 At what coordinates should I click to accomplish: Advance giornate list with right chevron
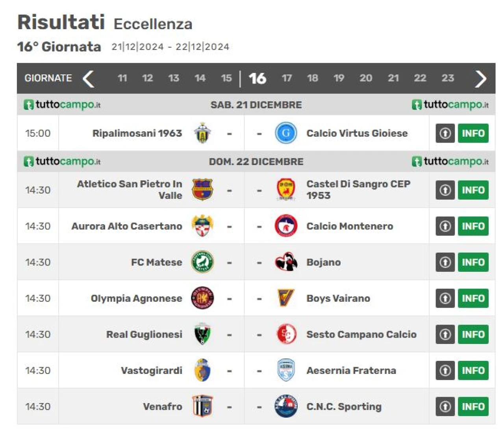[480, 78]
